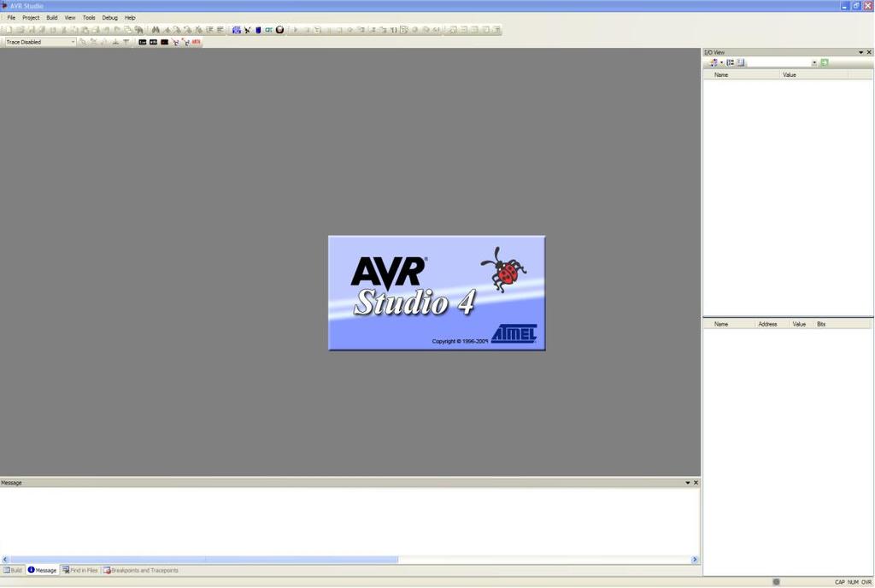Click the binoculars Find icon in the toolbar
Viewport: 875px width, 588px height.
pyautogui.click(x=156, y=30)
